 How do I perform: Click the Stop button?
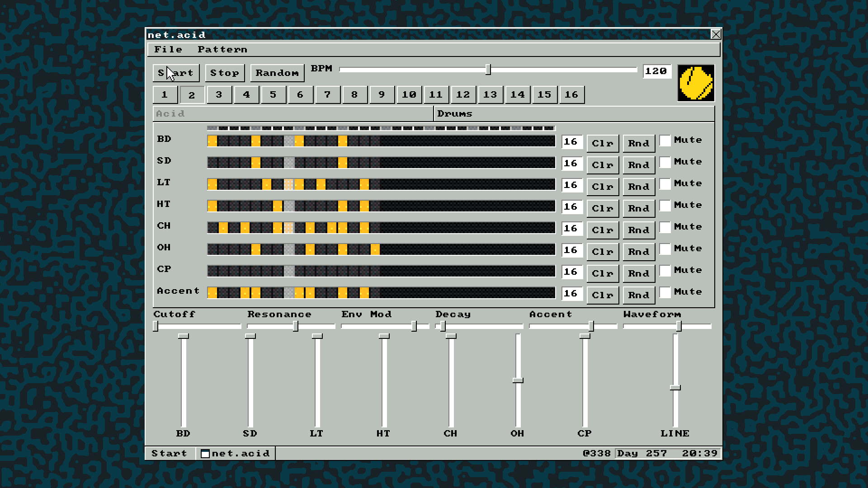coord(225,73)
